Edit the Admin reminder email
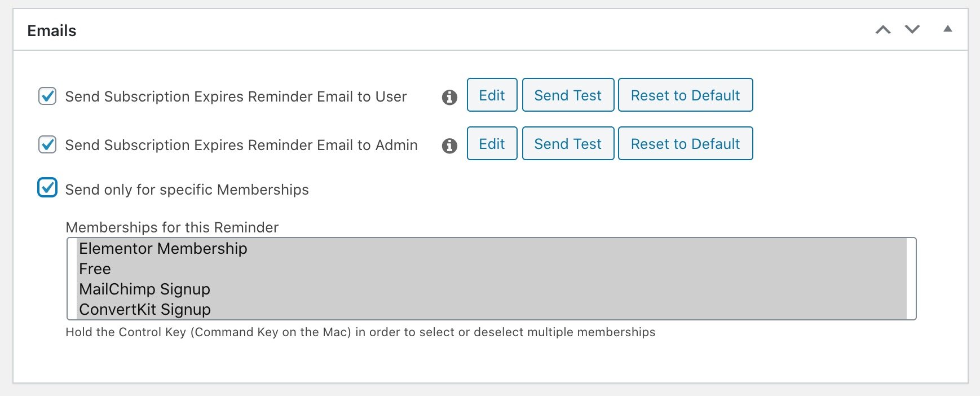Screen dimensions: 980x396 point(492,144)
